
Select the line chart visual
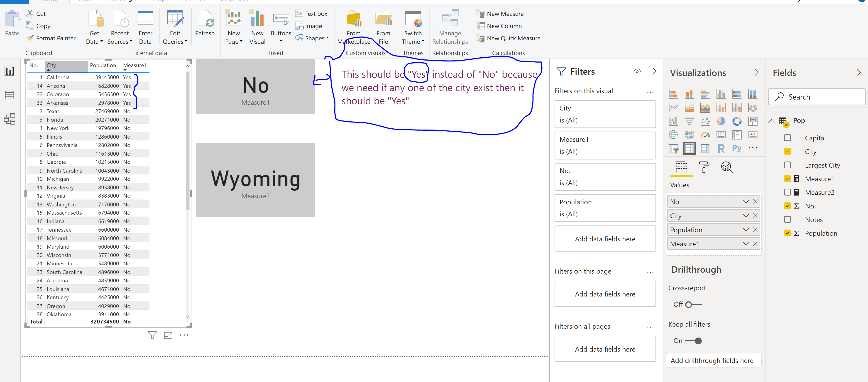pyautogui.click(x=673, y=108)
